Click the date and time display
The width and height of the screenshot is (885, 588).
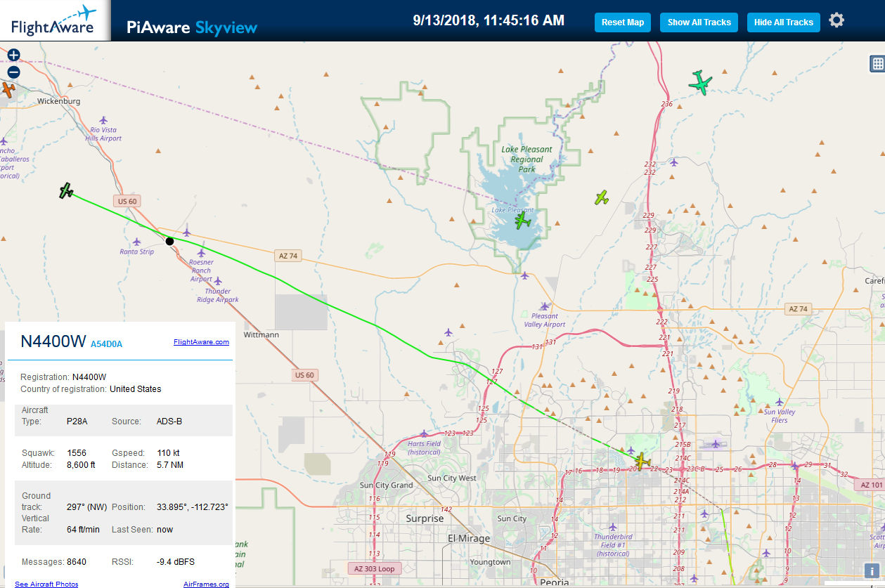point(489,20)
